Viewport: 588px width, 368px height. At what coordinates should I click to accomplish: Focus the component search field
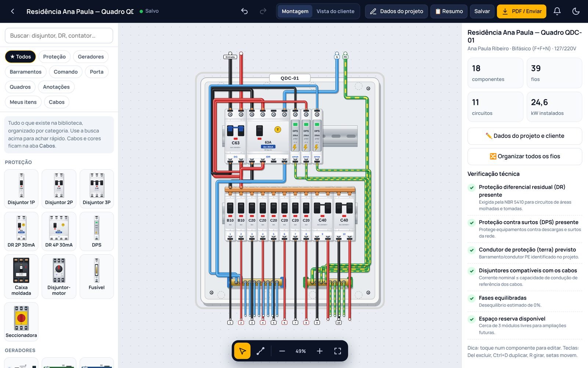59,36
